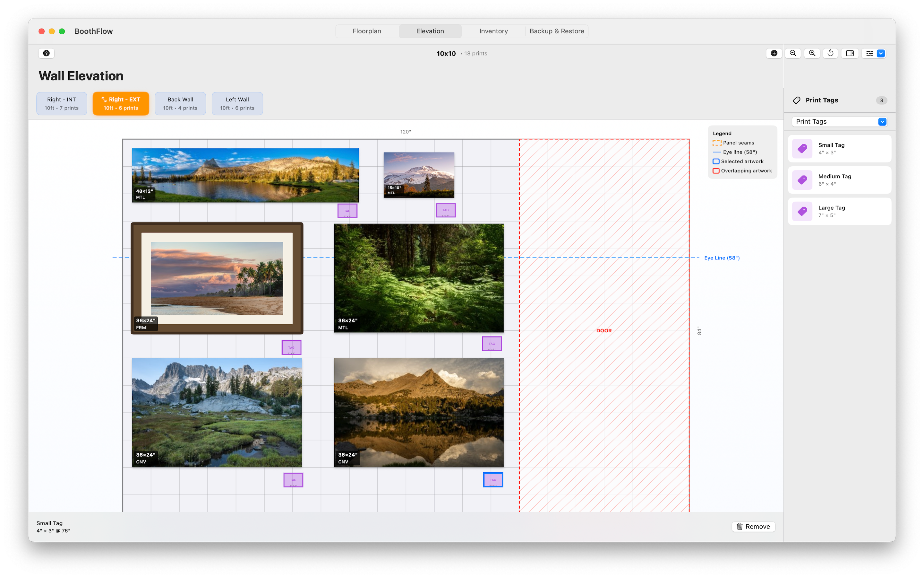This screenshot has width=924, height=578.
Task: Click the Eye line (58") legend entry
Action: (735, 152)
